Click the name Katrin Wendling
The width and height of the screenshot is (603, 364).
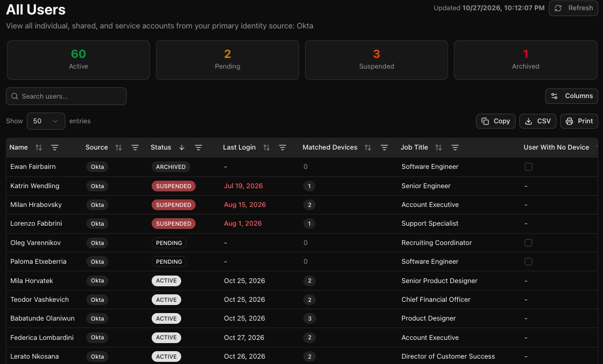[x=35, y=186]
